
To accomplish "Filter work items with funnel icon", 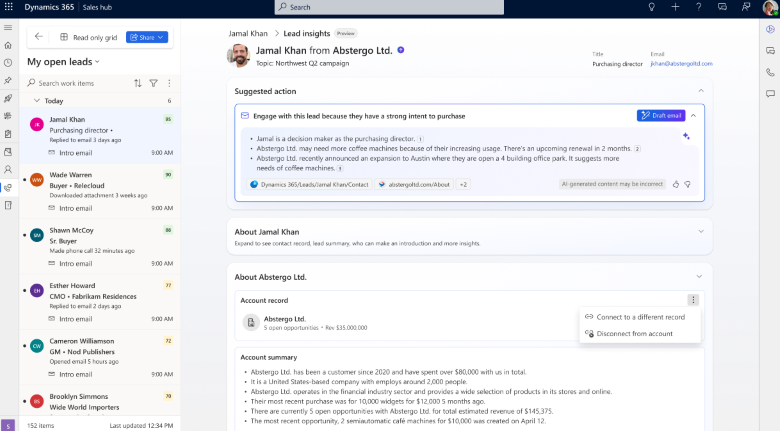I will point(154,83).
